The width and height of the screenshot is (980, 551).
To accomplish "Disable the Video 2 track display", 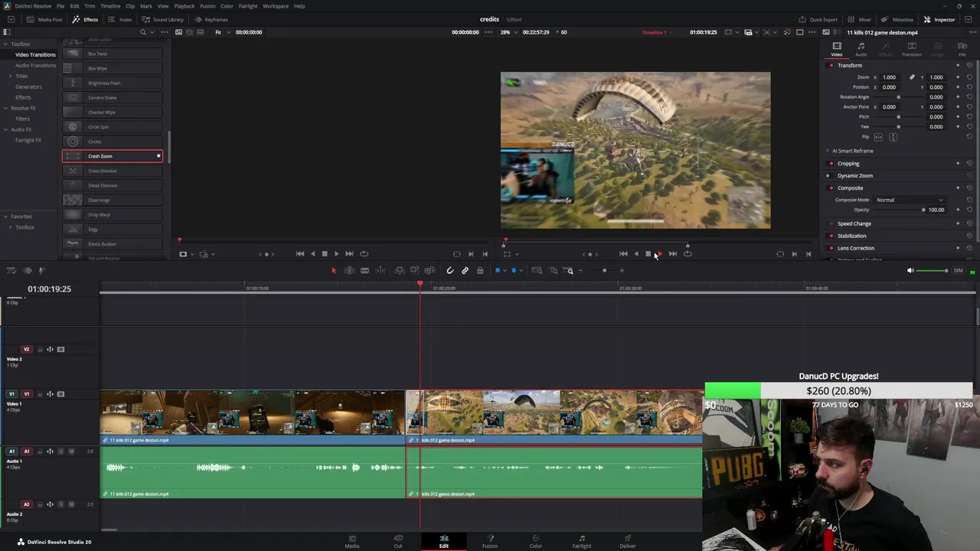I will pos(61,350).
